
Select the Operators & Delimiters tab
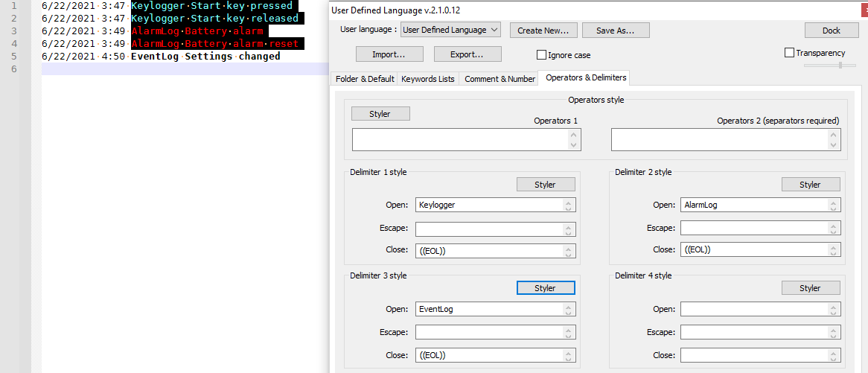tap(586, 77)
